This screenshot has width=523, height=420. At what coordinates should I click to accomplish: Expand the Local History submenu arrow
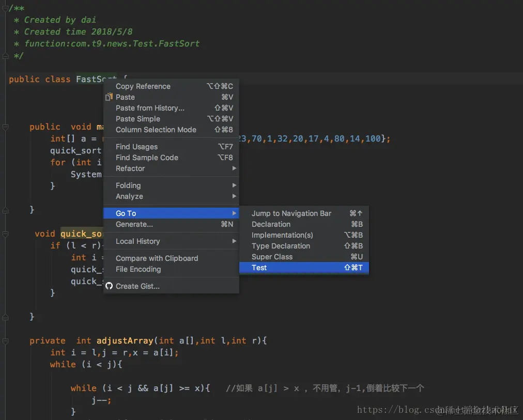pos(234,241)
